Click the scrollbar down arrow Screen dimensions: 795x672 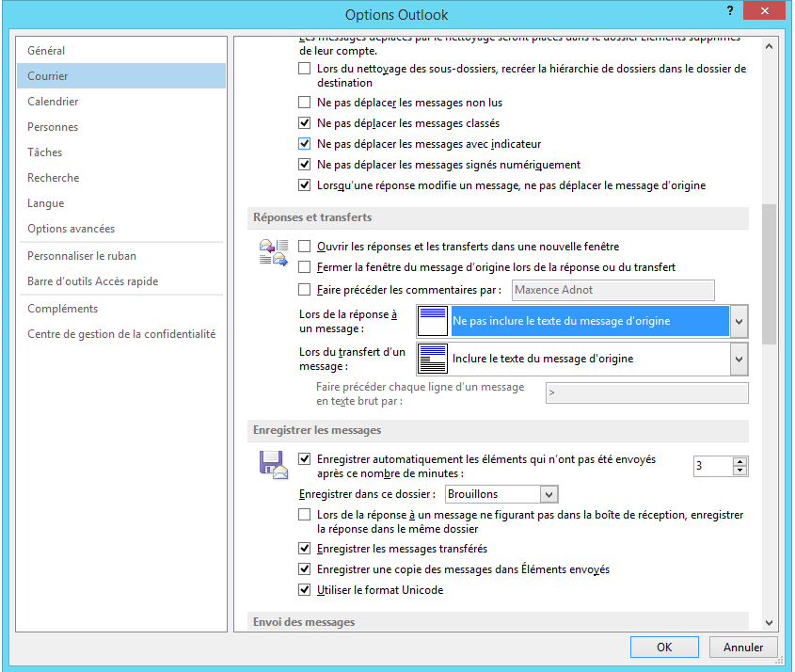click(x=769, y=622)
